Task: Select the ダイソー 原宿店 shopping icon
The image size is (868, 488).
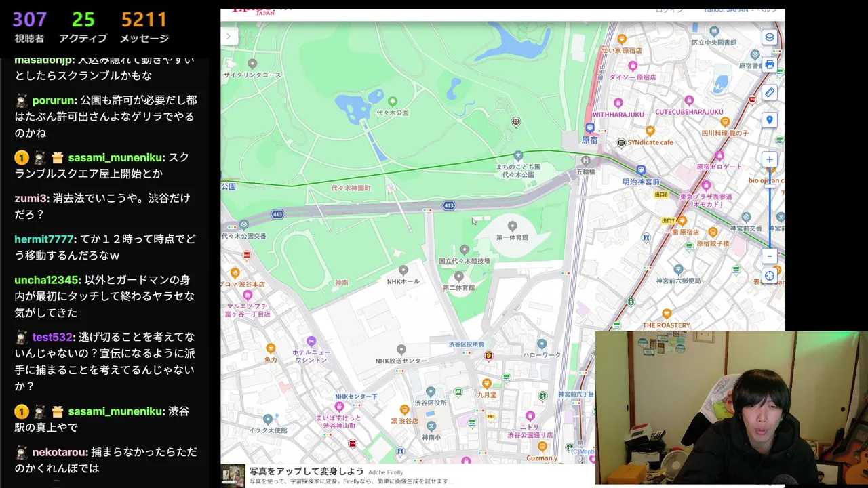Action: click(x=632, y=66)
